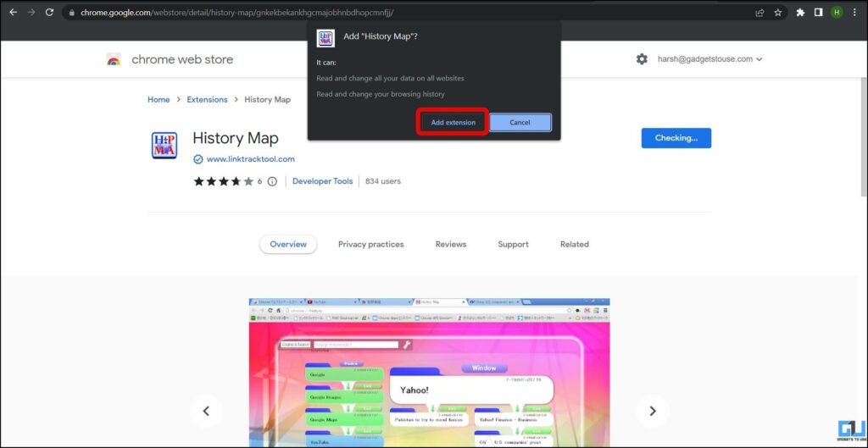
Task: Expand the harsh@gadgetstouse.com account dropdown
Action: [x=709, y=59]
